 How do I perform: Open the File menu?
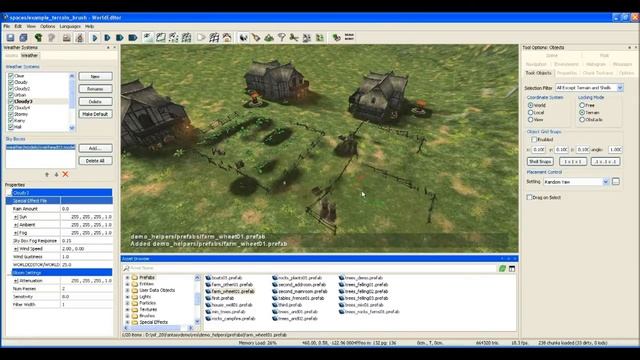coord(7,26)
